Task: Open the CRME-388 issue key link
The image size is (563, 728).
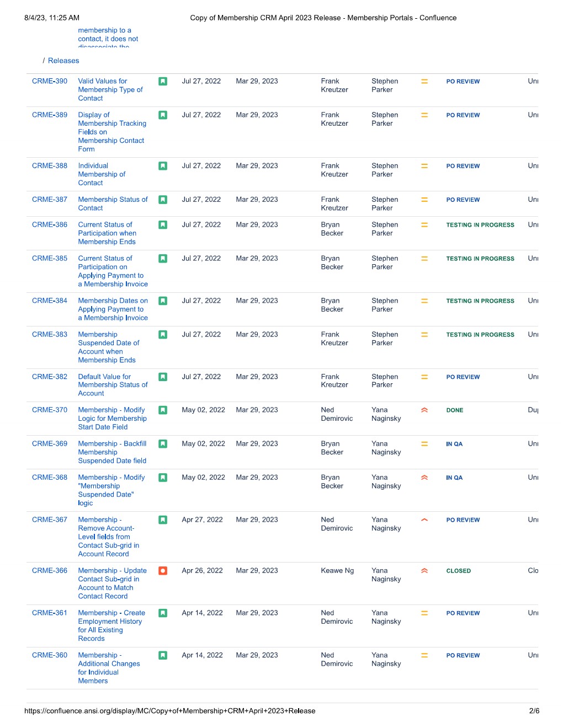Action: point(50,166)
